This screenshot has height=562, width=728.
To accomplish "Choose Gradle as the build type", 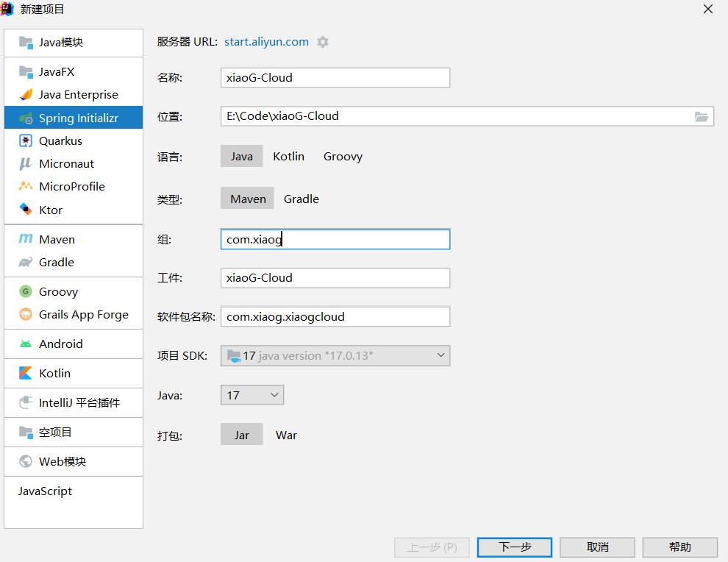I will click(301, 199).
